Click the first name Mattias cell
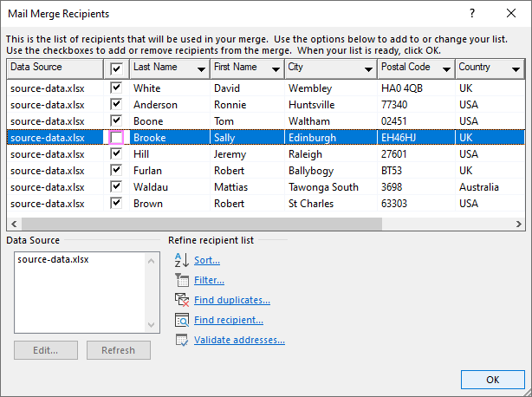532x397 pixels. pos(247,187)
